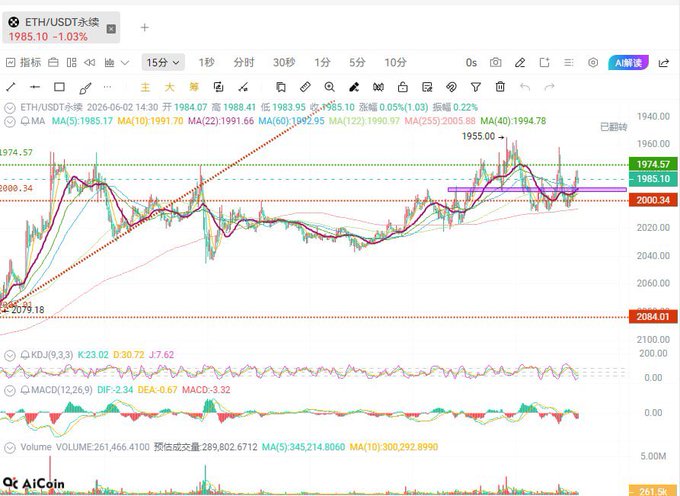The image size is (680, 496).
Task: Switch to the 5分 interval
Action: tap(357, 62)
